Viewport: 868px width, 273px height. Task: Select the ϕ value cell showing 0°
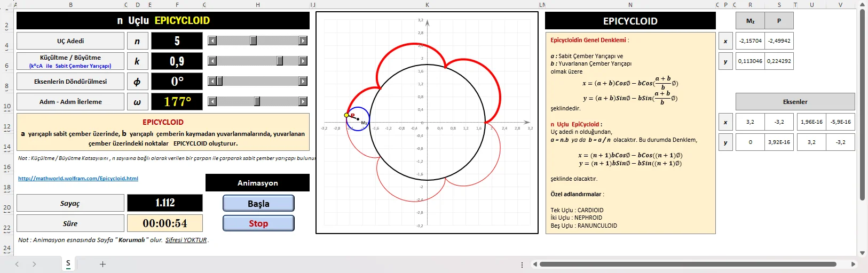tap(177, 82)
